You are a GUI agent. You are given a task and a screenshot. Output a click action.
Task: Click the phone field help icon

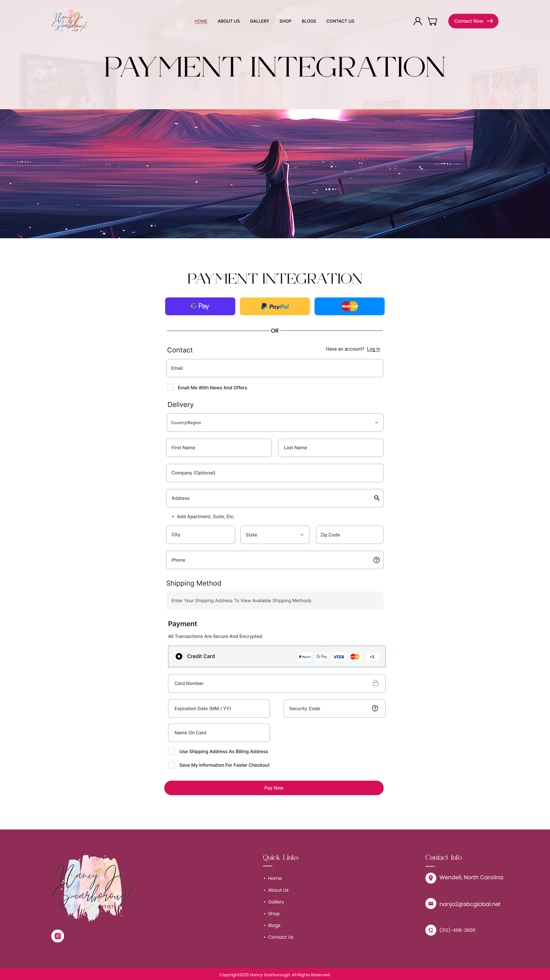coord(376,560)
